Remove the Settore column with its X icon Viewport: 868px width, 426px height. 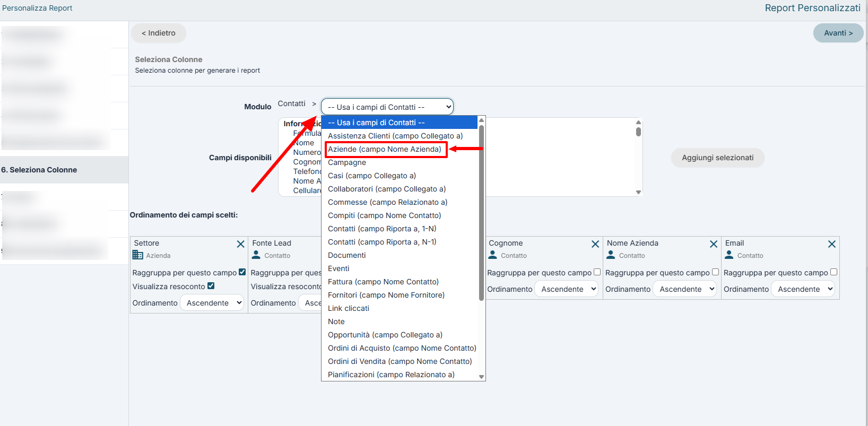(x=240, y=244)
